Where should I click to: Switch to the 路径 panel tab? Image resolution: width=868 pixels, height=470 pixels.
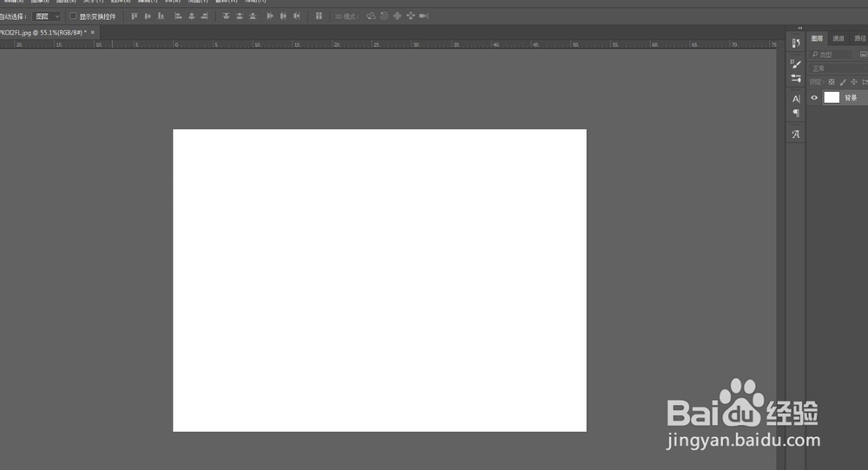[859, 38]
